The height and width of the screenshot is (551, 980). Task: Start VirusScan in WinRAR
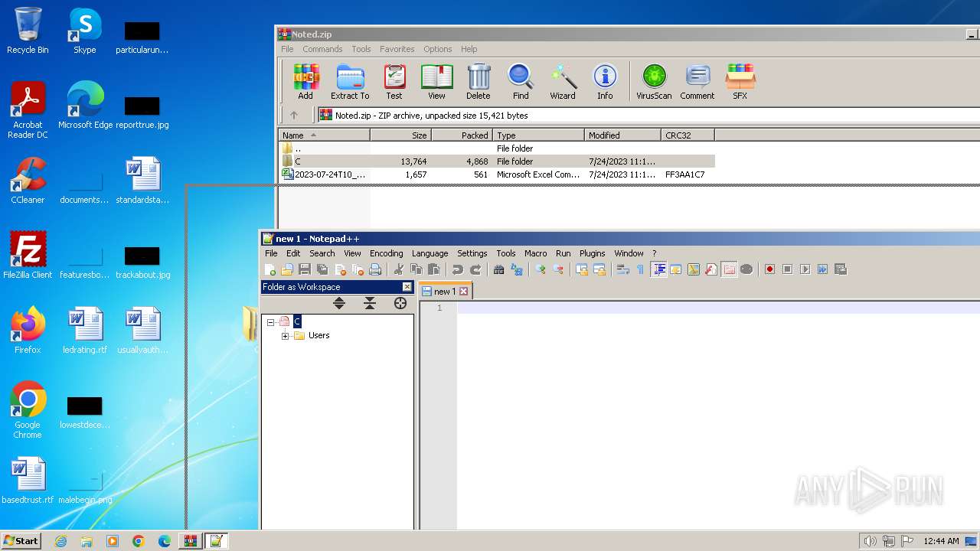(x=654, y=82)
